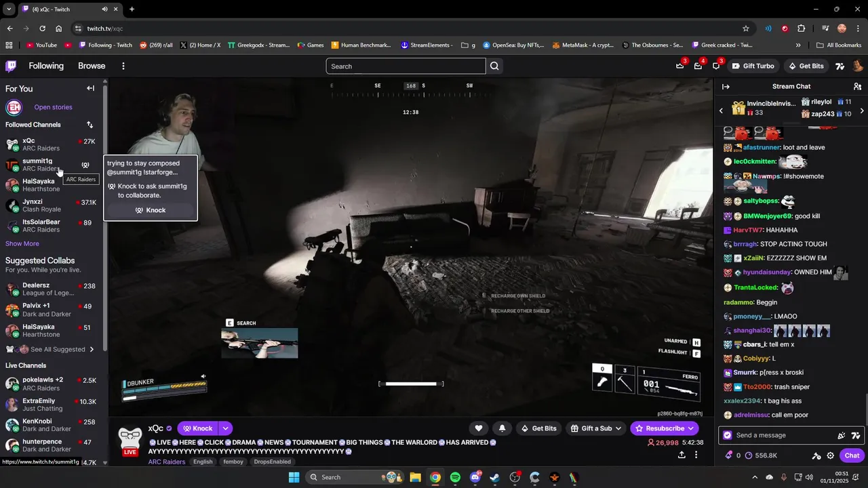868x488 pixels.
Task: Select the summit1g followed channel
Action: coord(52,165)
